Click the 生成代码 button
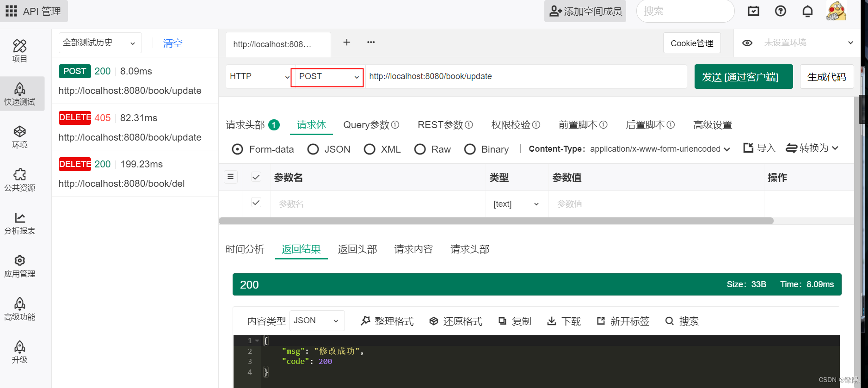 point(827,77)
